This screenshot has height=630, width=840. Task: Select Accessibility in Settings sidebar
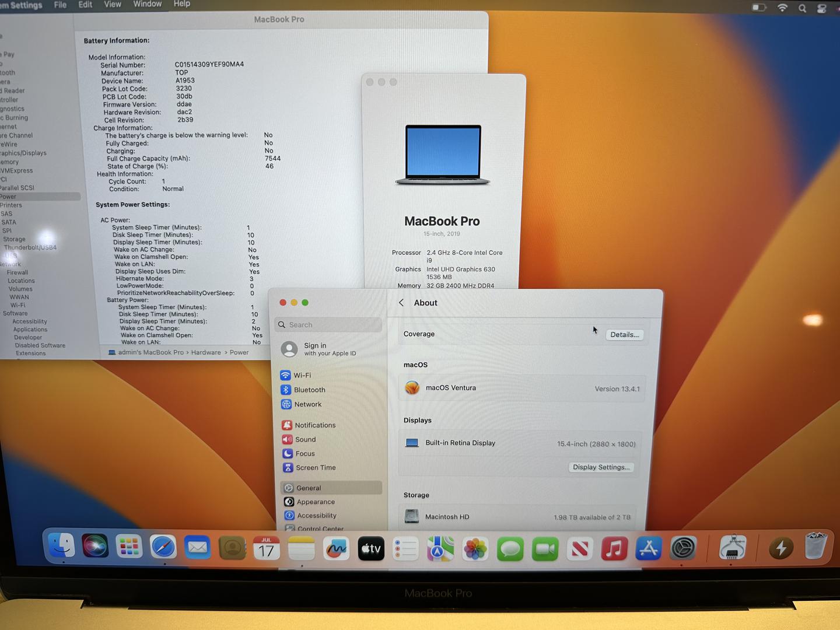310,515
